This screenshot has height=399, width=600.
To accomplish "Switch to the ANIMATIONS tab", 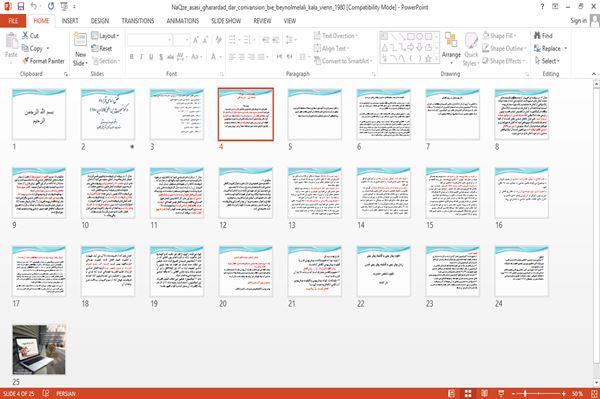I will pos(183,21).
